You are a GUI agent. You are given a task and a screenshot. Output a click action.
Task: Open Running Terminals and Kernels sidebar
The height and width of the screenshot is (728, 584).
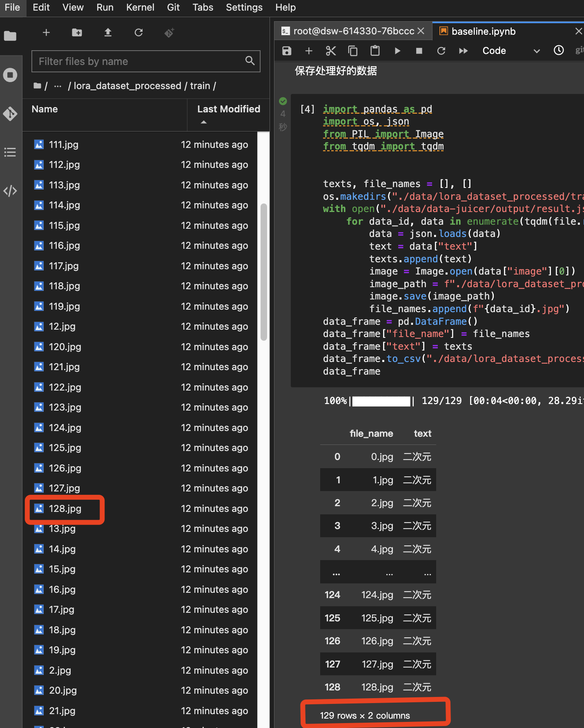pyautogui.click(x=10, y=75)
